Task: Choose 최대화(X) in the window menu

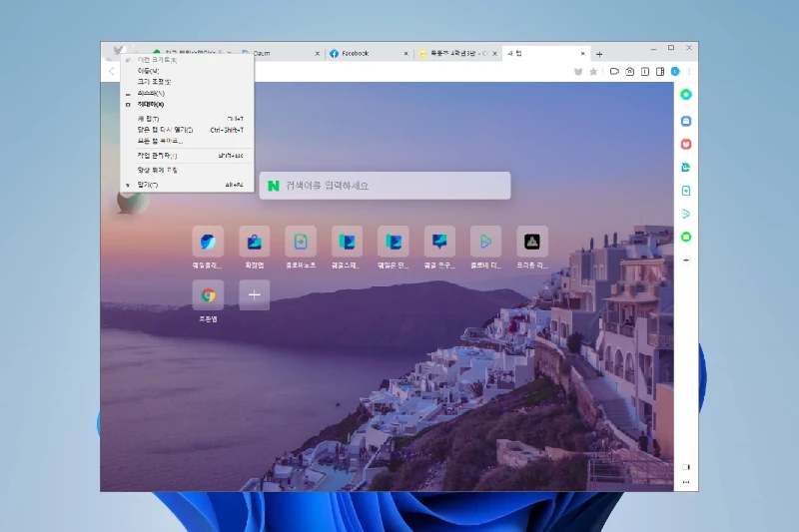Action: [187, 105]
